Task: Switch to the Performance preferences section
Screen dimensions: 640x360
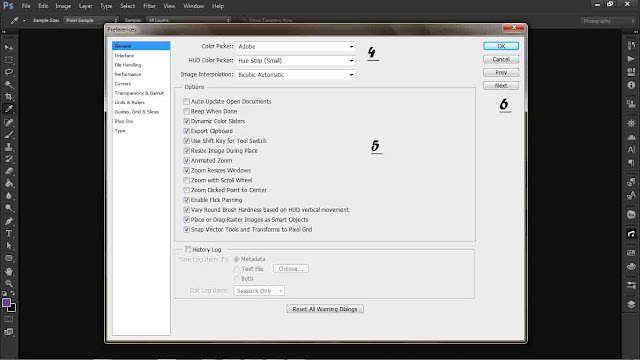Action: (x=128, y=74)
